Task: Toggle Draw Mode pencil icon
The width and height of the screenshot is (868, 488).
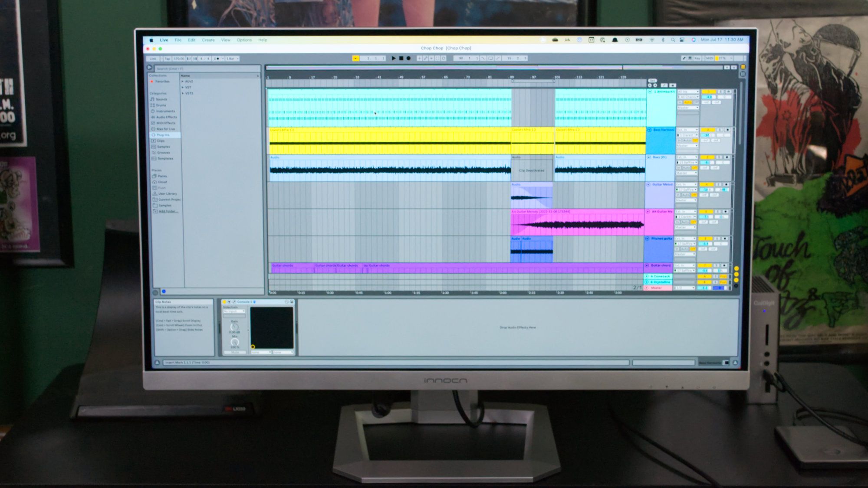Action: 684,58
